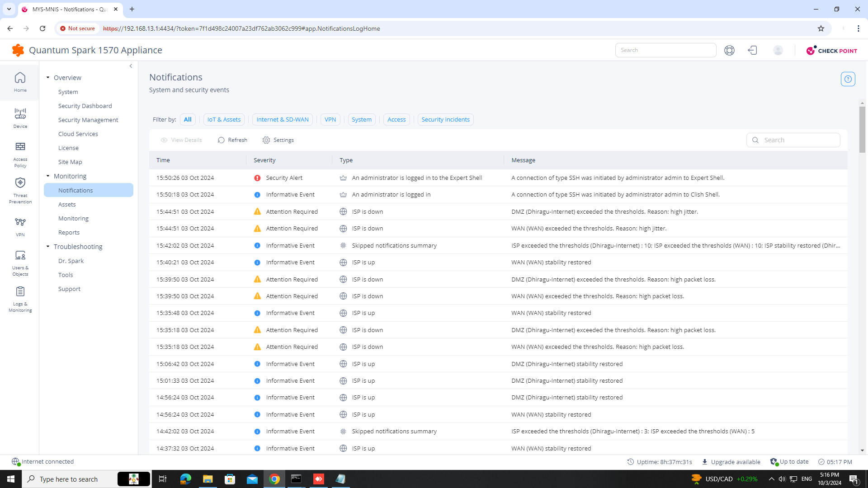Screen dimensions: 868x488
Task: Collapse the Monitoring tree section
Action: click(48, 176)
